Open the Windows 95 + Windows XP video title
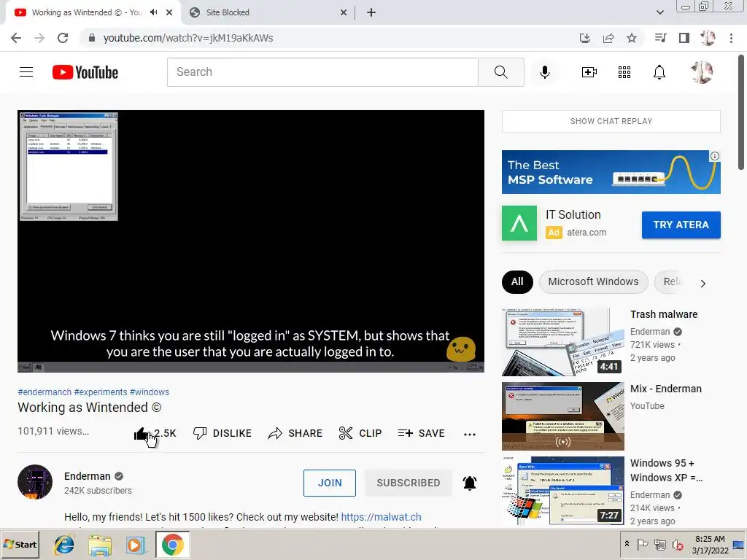The width and height of the screenshot is (747, 560). pos(666,470)
